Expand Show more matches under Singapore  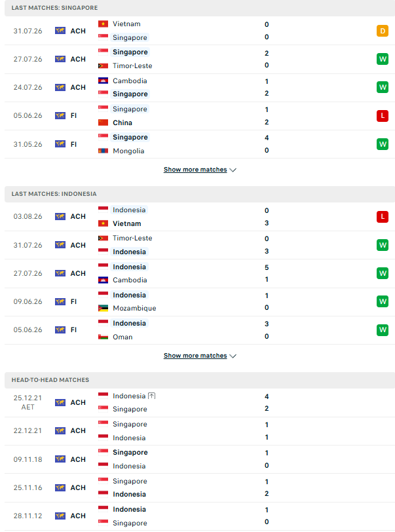[195, 170]
